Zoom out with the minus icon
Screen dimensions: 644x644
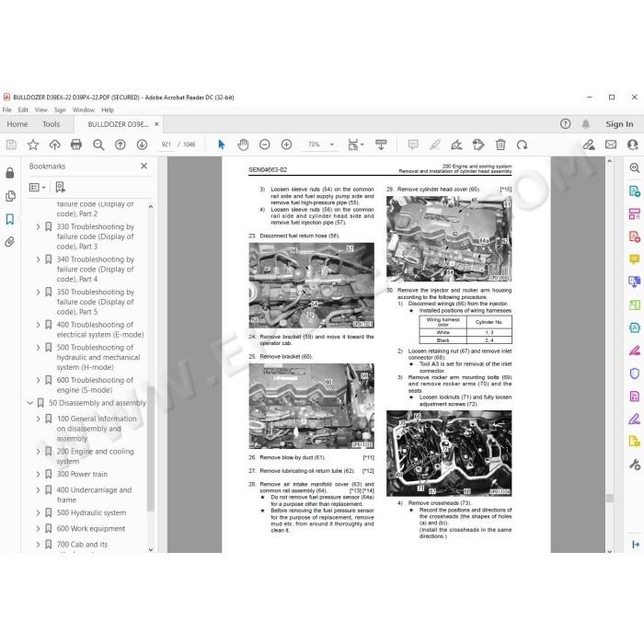coord(265,144)
